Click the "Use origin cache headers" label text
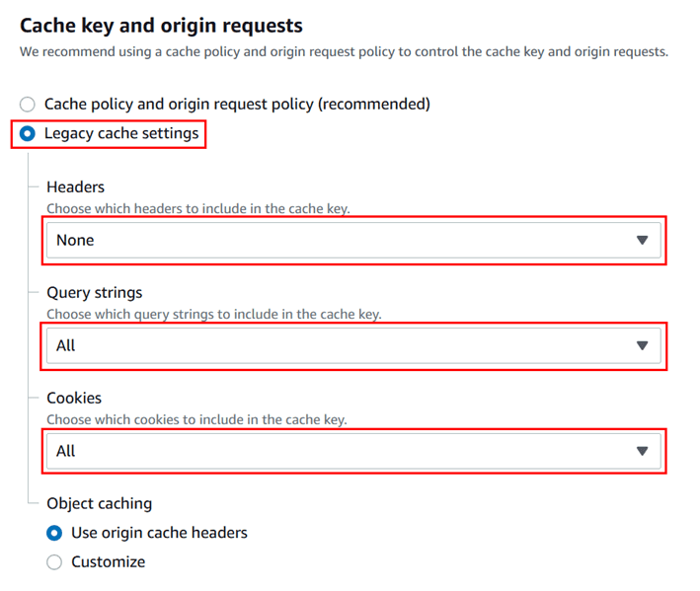This screenshot has width=700, height=591. pos(159,533)
